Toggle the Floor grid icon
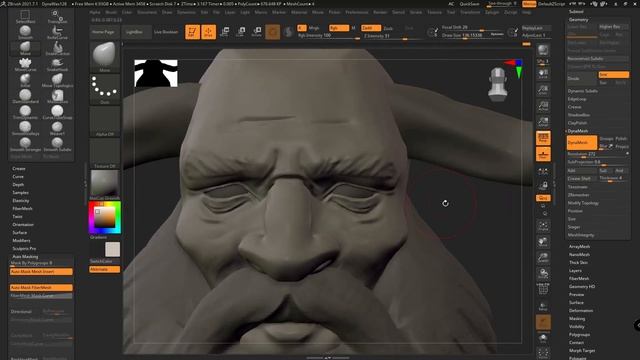 tap(543, 155)
